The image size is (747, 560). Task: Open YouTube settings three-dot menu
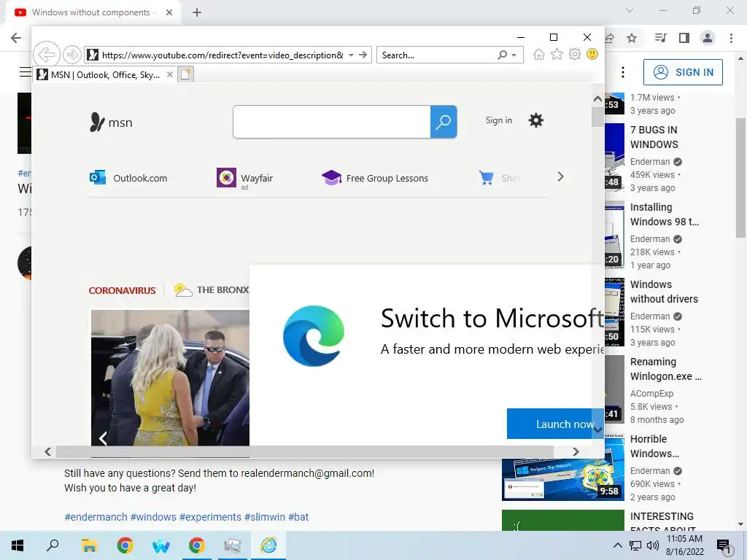(623, 72)
